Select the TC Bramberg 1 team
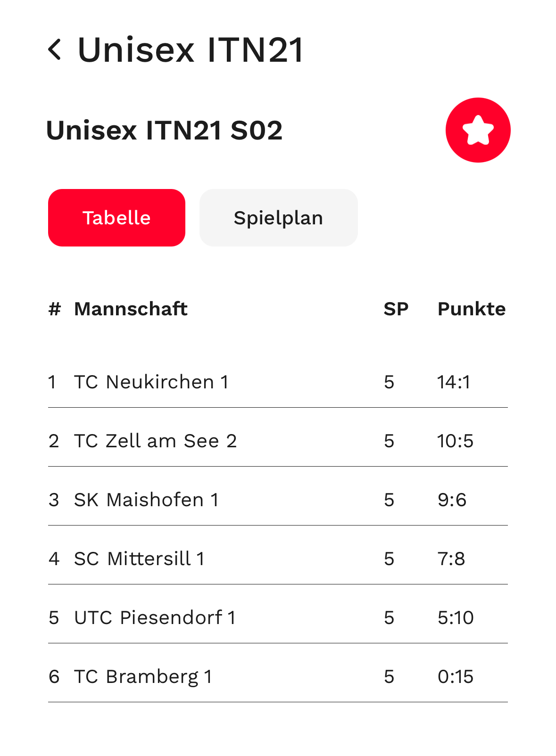Image resolution: width=556 pixels, height=756 pixels. pos(278,676)
